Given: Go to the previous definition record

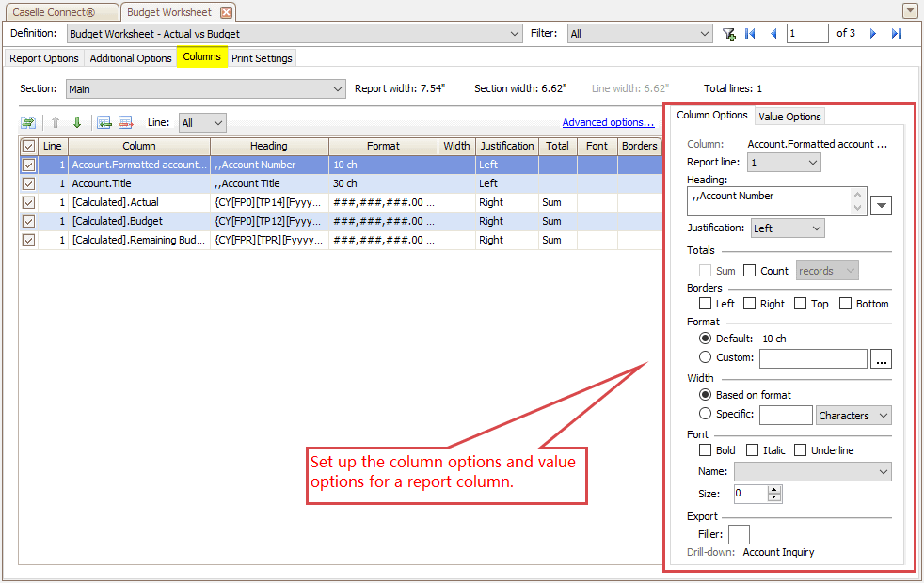Looking at the screenshot, I should (x=773, y=34).
